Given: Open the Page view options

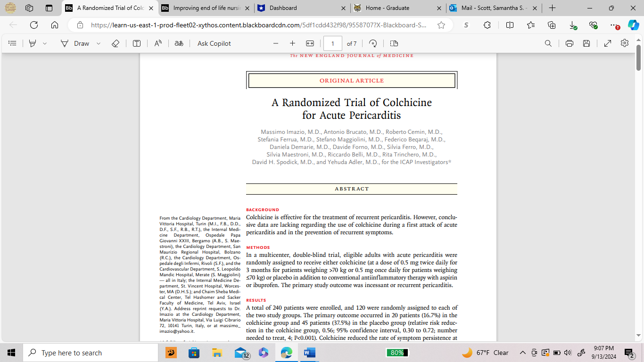Looking at the screenshot, I should [x=394, y=43].
